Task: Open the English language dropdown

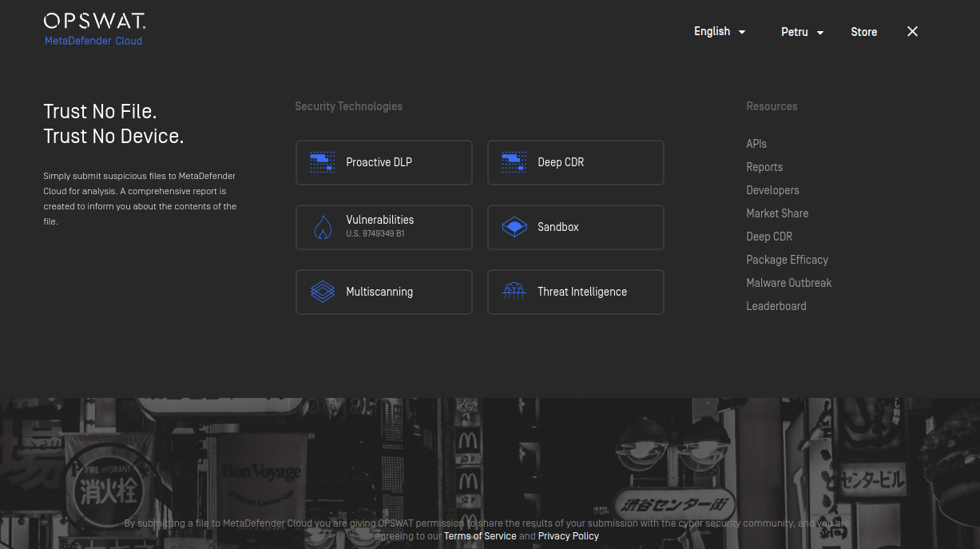Action: click(x=720, y=32)
